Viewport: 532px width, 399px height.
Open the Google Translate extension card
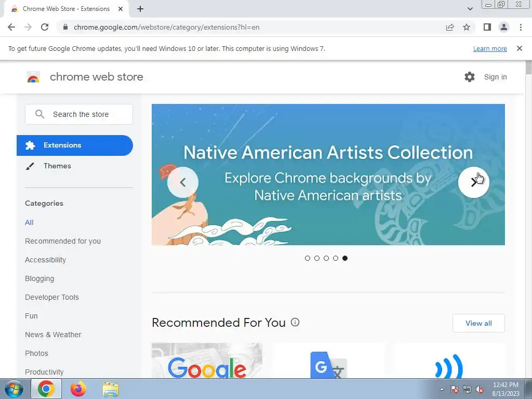pos(328,361)
